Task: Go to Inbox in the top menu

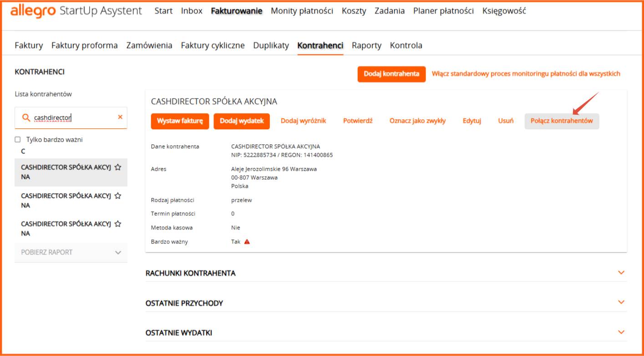Action: 192,11
